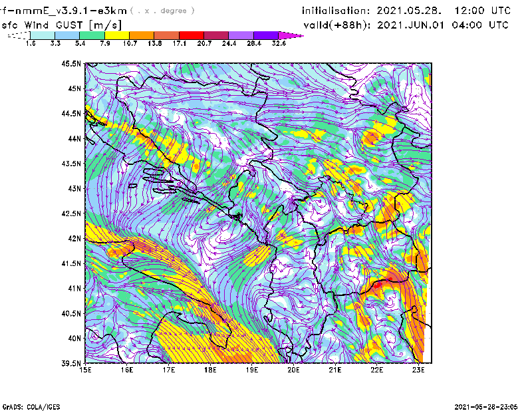Screen dimensions: 532x411
Task: Click the crimson legend color swatch
Action: [x=216, y=35]
